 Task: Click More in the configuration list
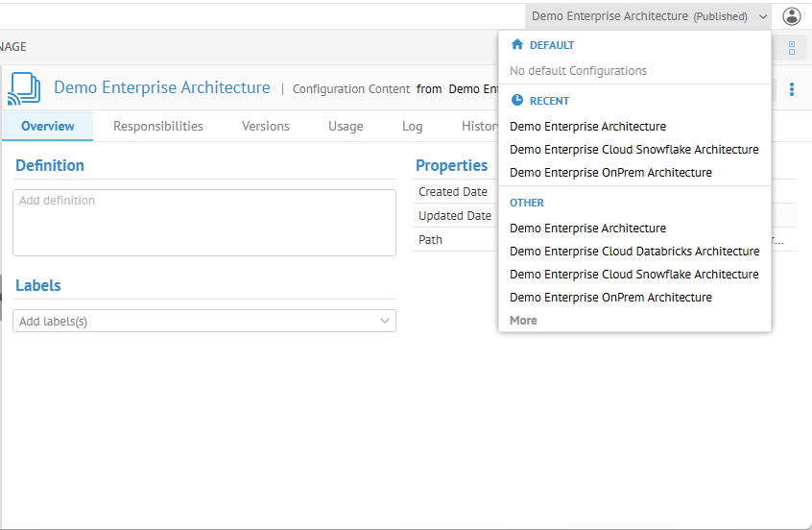(x=523, y=321)
